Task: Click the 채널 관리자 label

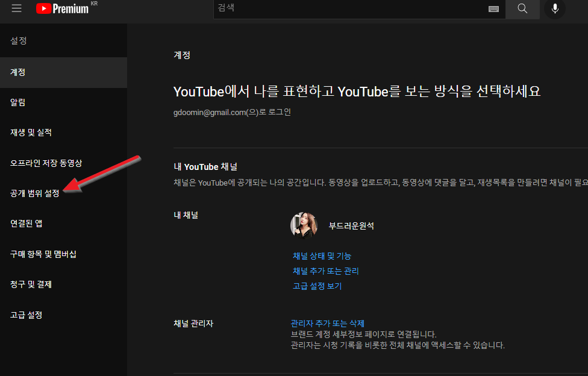Action: click(193, 324)
